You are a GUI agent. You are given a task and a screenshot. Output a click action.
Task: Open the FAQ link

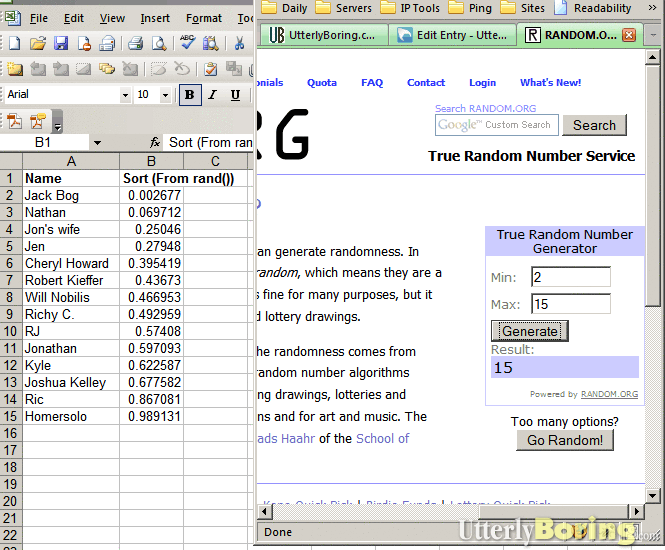coord(372,83)
